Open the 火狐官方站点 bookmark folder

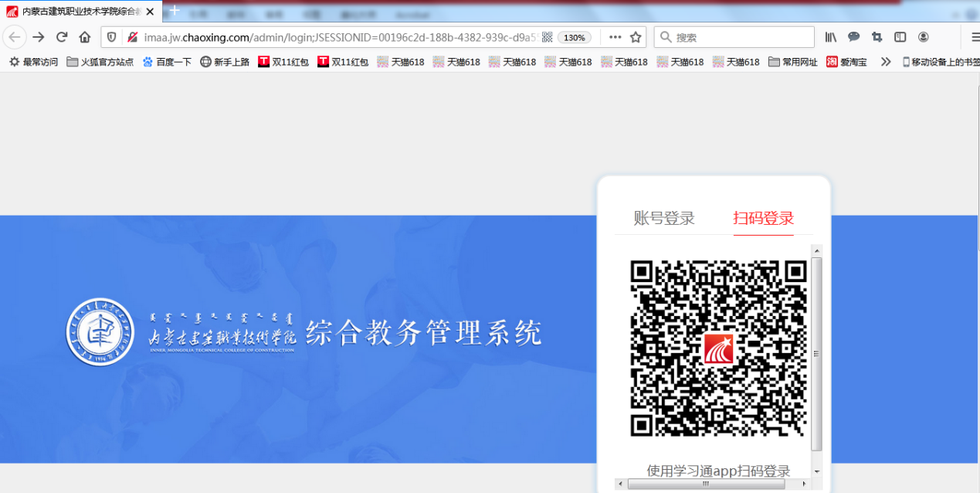(x=100, y=62)
